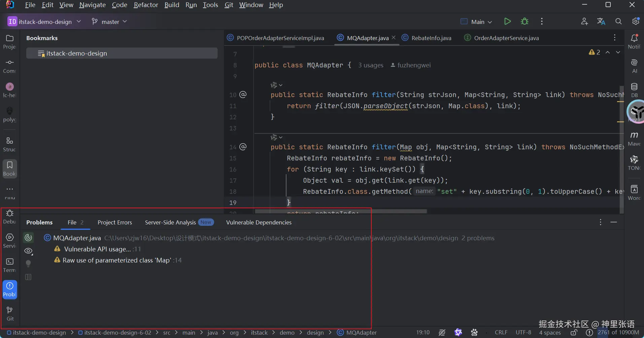Open the AI assistant tool window
The image size is (644, 338).
pos(634,66)
